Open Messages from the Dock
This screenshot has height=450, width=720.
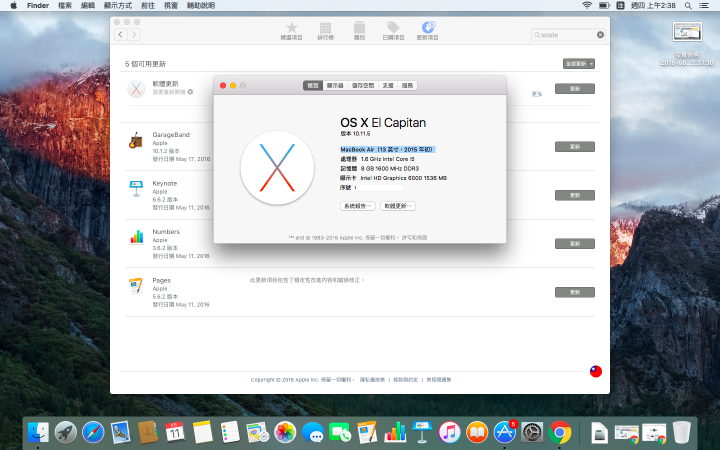tap(313, 432)
